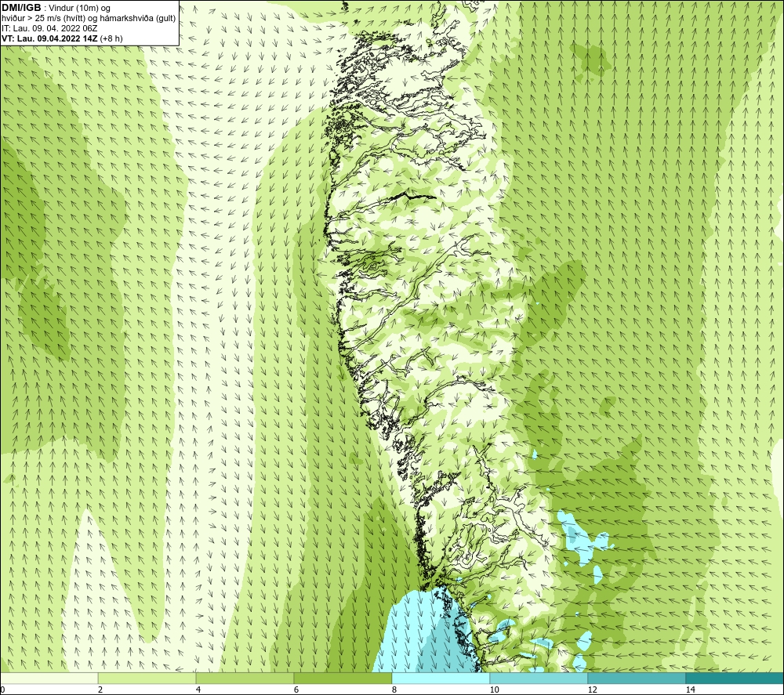Click the 0-2 m/s legend color band
The height and width of the screenshot is (695, 784).
coord(49,678)
